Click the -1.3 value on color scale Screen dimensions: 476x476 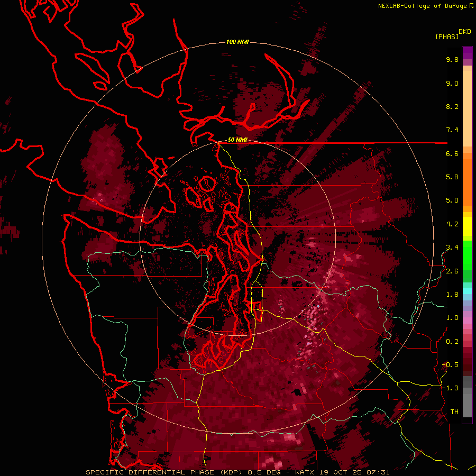(450, 388)
